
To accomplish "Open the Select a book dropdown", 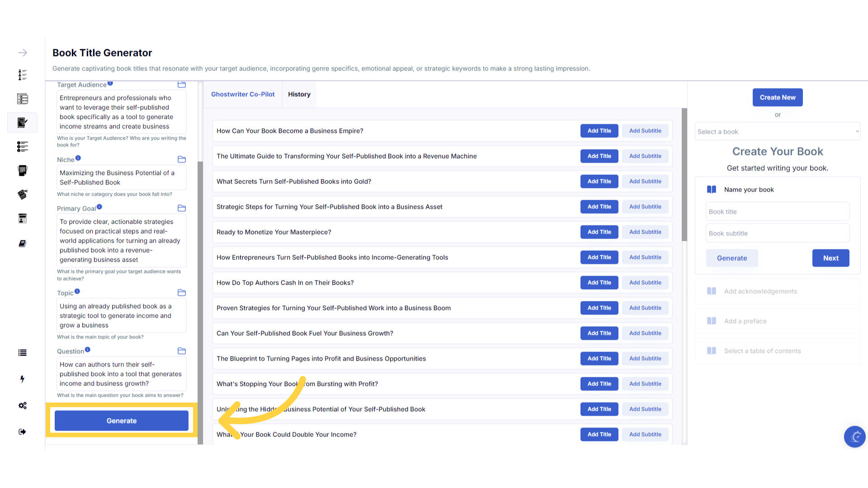I will click(x=778, y=131).
